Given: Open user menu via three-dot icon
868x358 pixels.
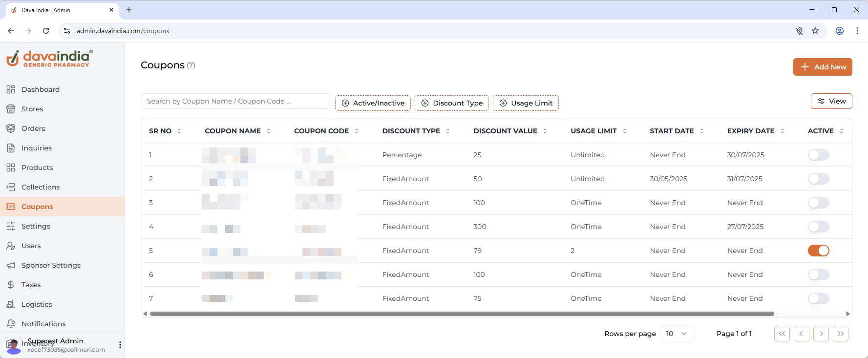Looking at the screenshot, I should click(120, 345).
